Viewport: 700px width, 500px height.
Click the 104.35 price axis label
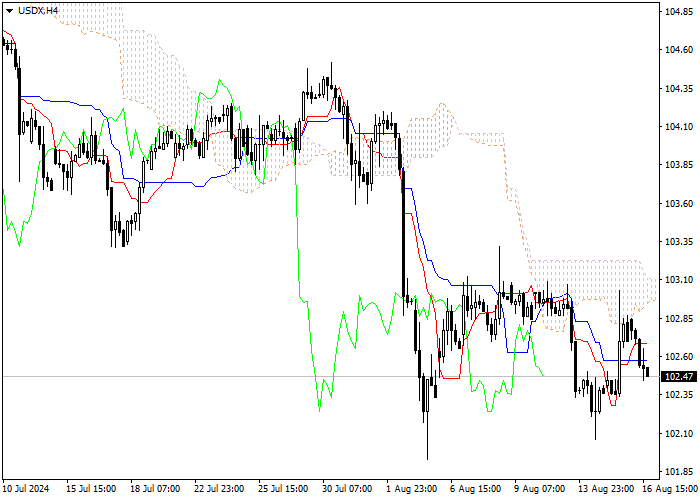click(x=679, y=88)
